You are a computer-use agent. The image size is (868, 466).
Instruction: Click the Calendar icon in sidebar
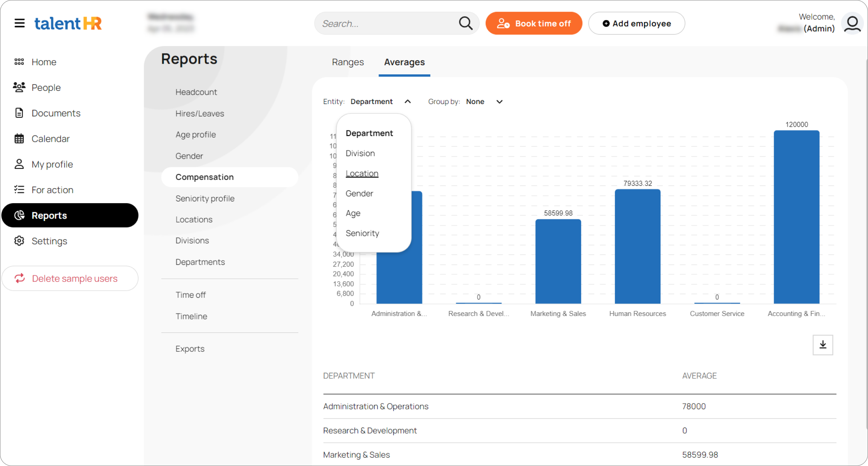tap(19, 139)
